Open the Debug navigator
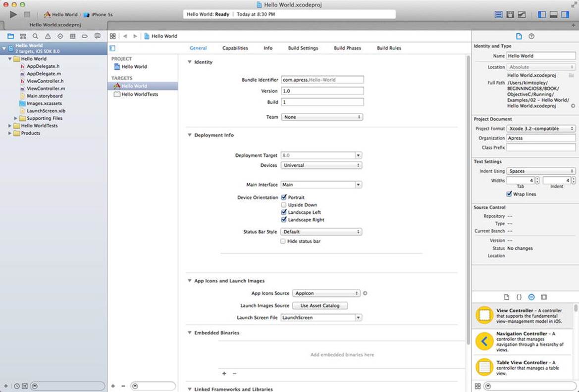The height and width of the screenshot is (392, 579). (73, 36)
